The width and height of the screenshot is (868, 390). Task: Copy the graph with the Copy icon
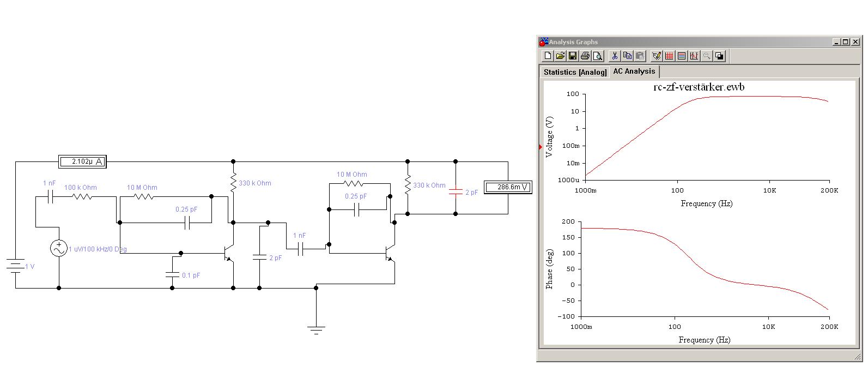(x=627, y=56)
